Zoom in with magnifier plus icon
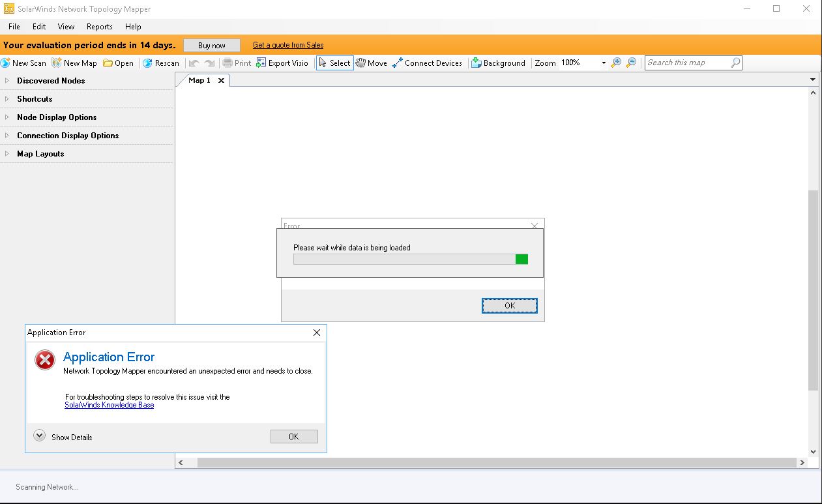Screen dimensions: 822x504 (616, 63)
